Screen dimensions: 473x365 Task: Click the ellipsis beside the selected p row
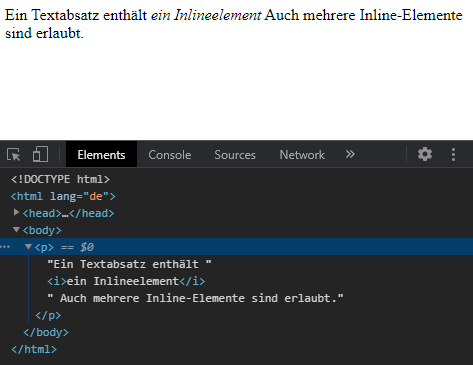click(x=5, y=247)
